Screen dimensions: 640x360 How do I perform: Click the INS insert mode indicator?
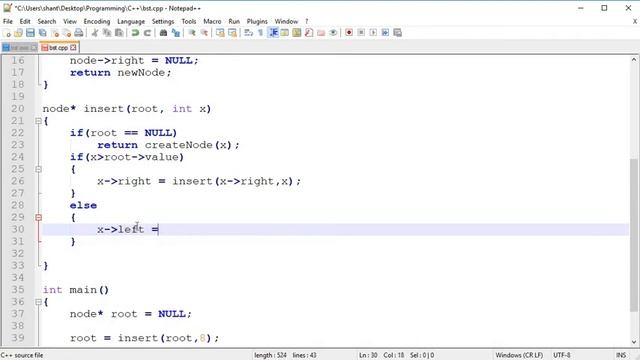[621, 355]
